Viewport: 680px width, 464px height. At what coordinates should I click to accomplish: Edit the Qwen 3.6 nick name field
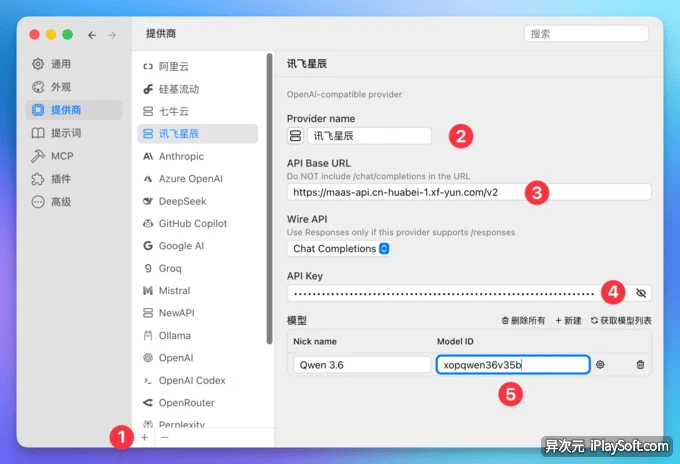coord(362,365)
